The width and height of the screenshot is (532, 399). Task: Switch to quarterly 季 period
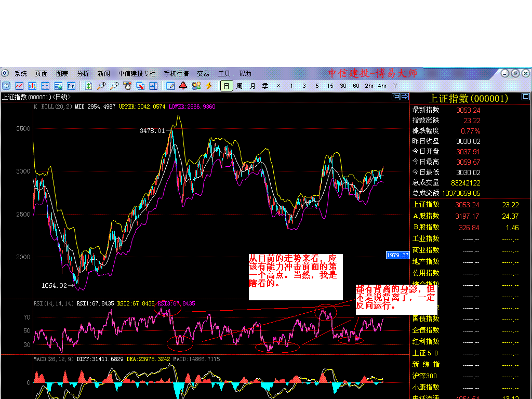[x=265, y=86]
